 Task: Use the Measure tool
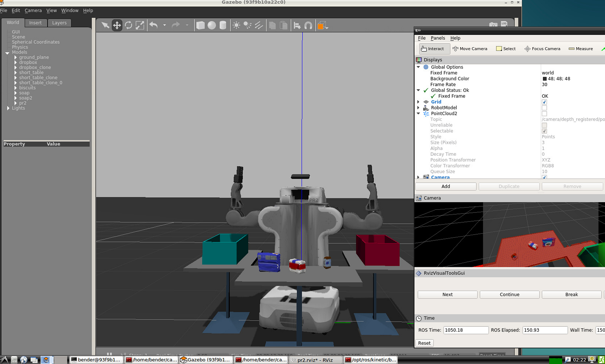pyautogui.click(x=581, y=49)
